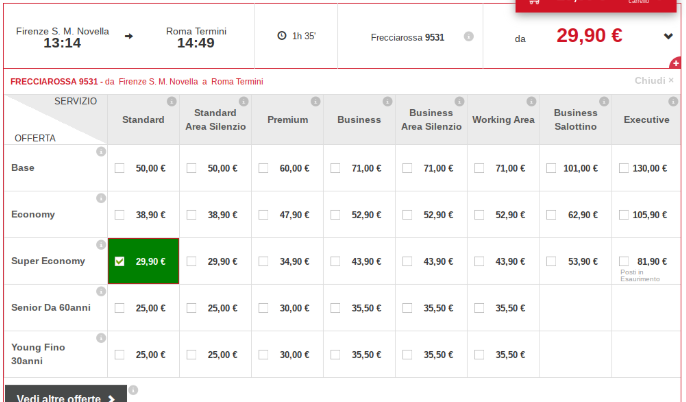Collapse train details with chevron arrow
Image resolution: width=686 pixels, height=402 pixels.
668,36
